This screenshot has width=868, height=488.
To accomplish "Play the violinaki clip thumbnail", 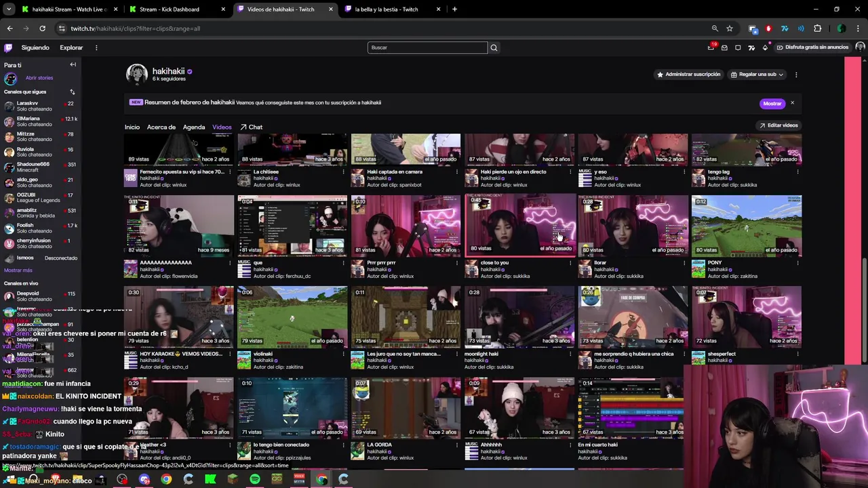I will (292, 317).
